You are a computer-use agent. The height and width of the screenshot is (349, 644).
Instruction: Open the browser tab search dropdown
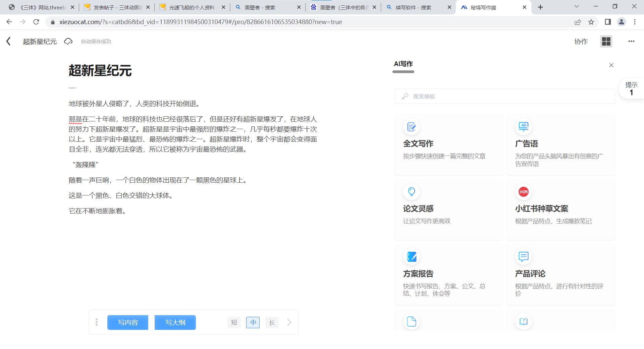(x=577, y=6)
